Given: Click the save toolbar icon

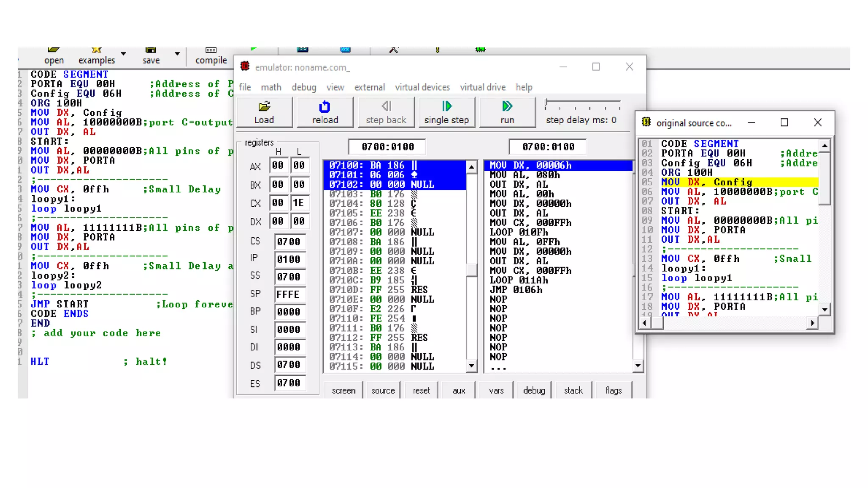Looking at the screenshot, I should click(151, 51).
